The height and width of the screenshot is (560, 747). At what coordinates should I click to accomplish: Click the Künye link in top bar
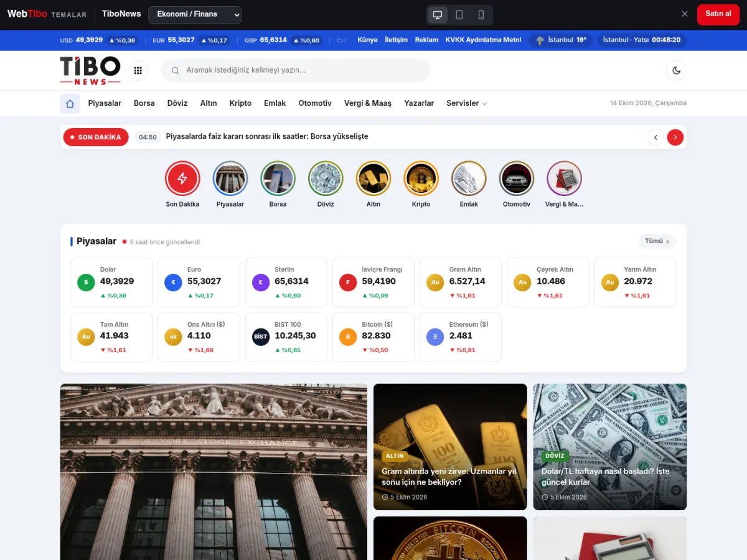(367, 40)
